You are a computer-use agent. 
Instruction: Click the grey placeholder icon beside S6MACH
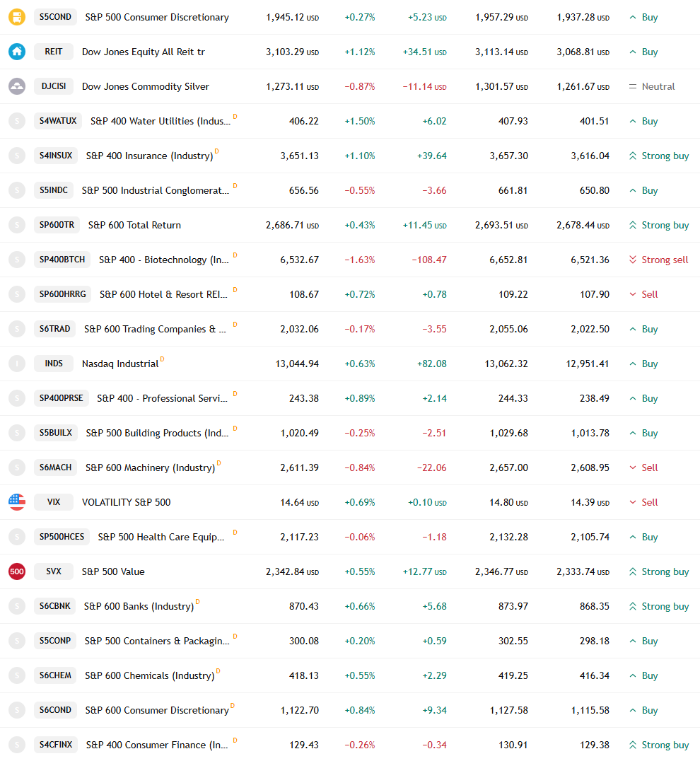click(17, 467)
